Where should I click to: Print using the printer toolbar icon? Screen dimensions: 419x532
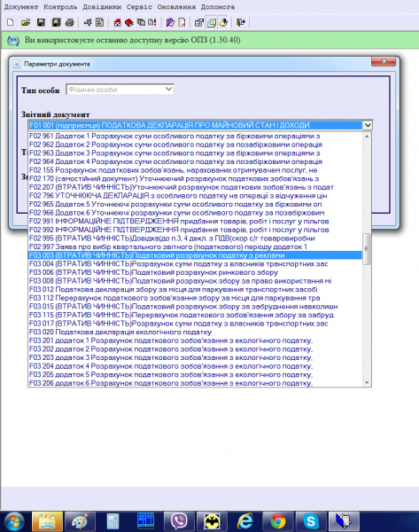click(70, 23)
